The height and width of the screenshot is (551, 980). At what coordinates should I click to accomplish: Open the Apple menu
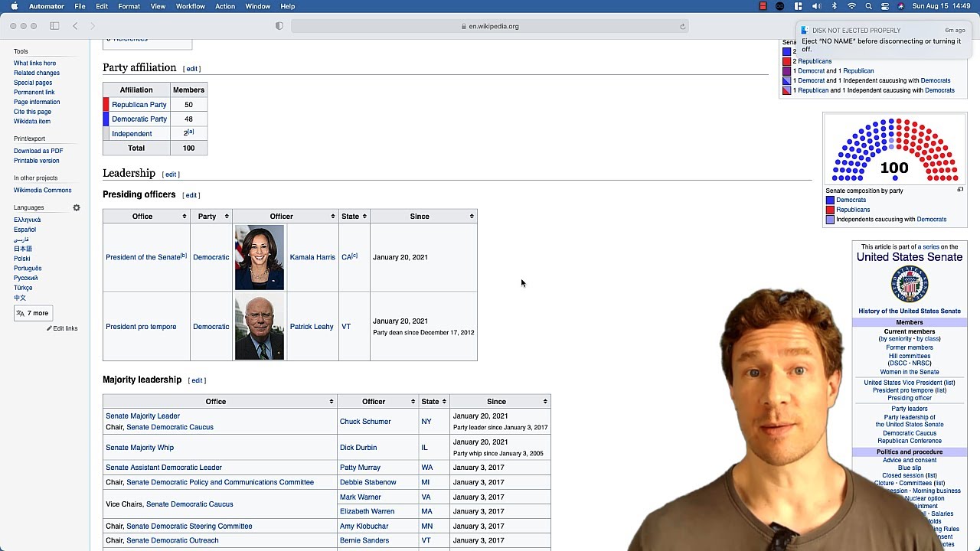(x=14, y=6)
